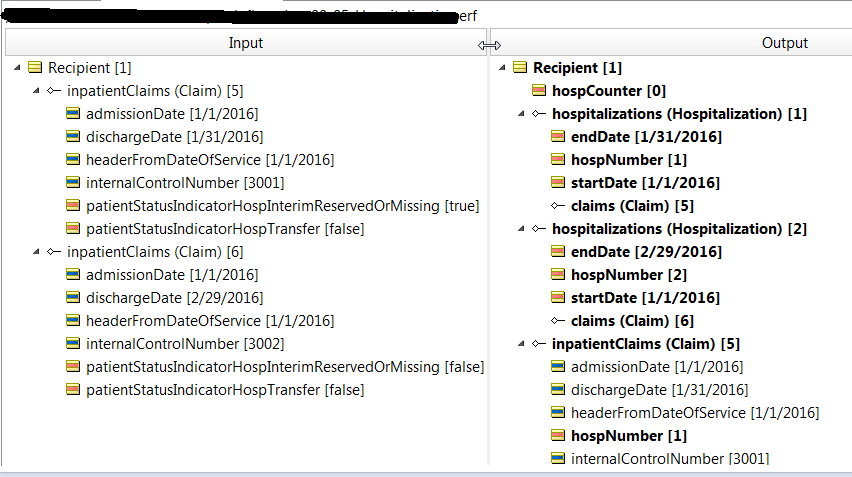852x477 pixels.
Task: Click icon beside internalControlNumber [3001] in Input
Action: coord(73,183)
